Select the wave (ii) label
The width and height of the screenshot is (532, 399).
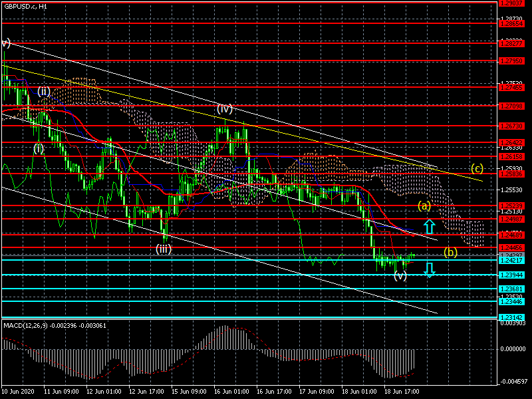pyautogui.click(x=44, y=91)
